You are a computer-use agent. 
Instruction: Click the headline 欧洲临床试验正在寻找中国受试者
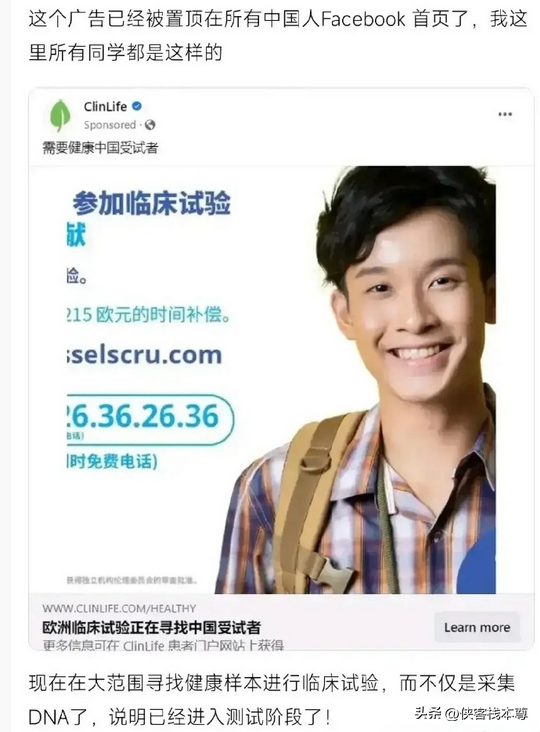coord(152,627)
